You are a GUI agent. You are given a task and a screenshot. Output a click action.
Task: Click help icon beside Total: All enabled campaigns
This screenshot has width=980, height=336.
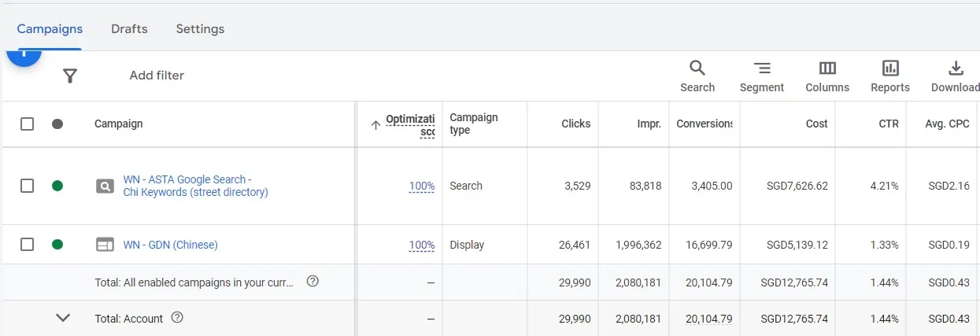coord(312,281)
